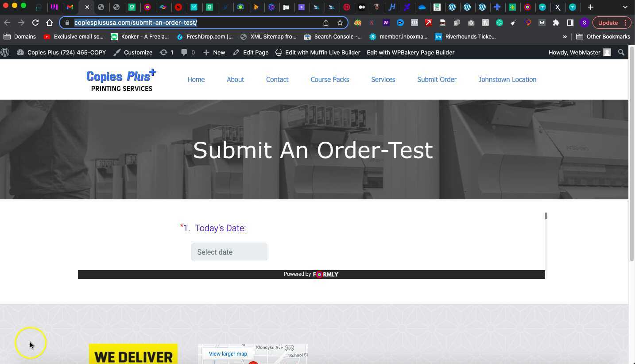Open the Course Packs menu item
Screen dimensions: 635x364
pos(330,80)
